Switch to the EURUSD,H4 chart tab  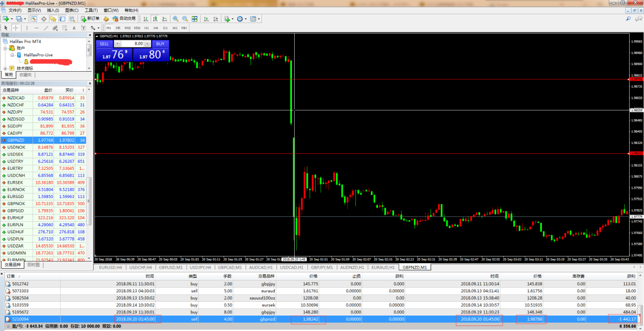(109, 267)
